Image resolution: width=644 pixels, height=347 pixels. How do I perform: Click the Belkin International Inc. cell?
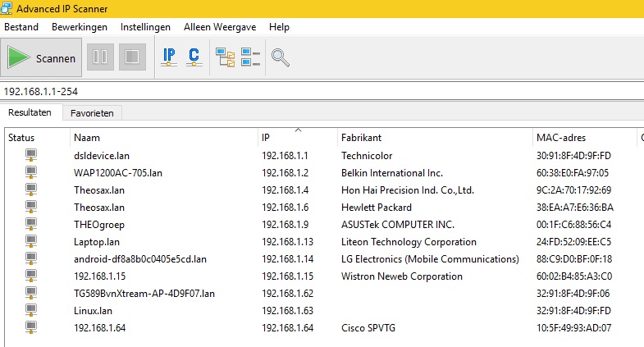392,173
